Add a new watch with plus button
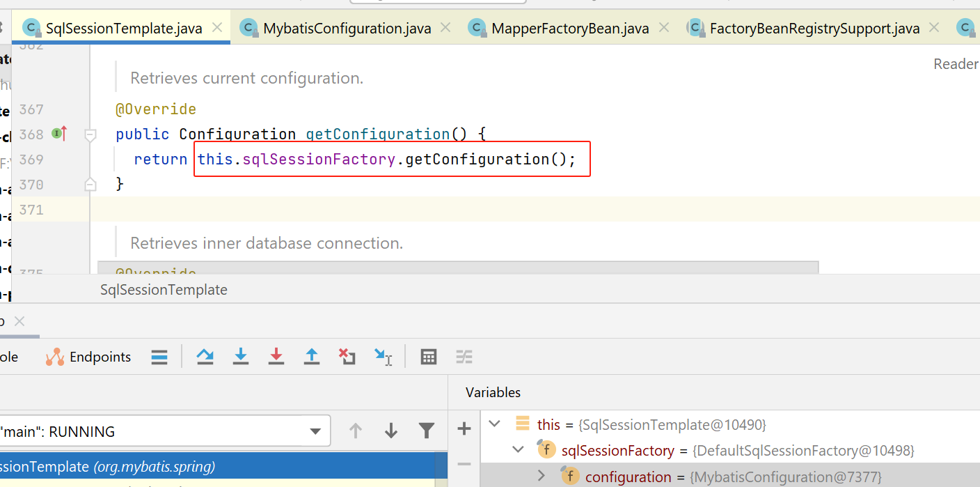 [x=464, y=429]
